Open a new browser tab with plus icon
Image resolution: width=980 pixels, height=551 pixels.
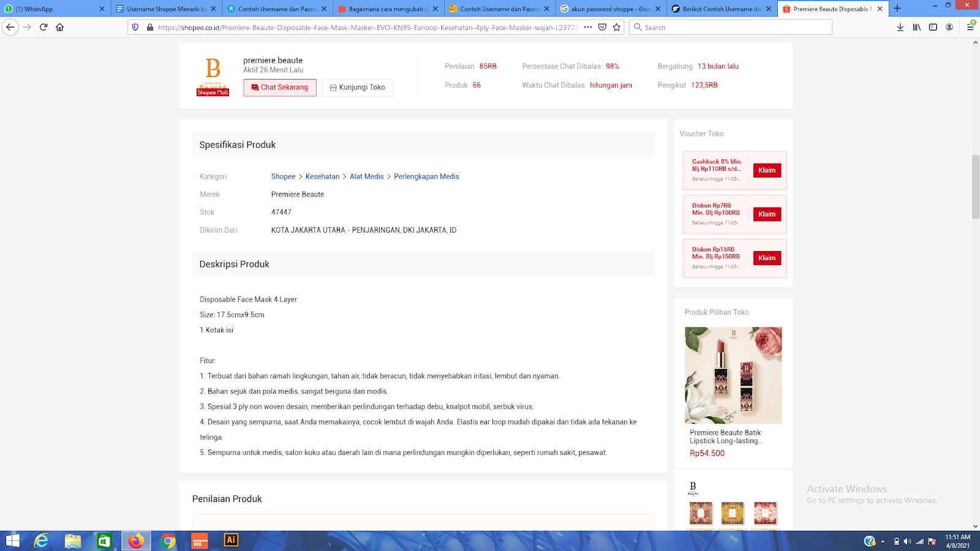[897, 9]
